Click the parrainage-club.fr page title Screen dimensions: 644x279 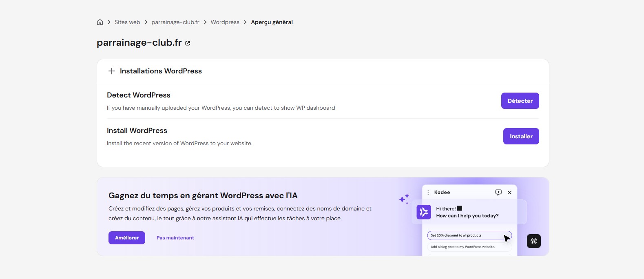pos(139,43)
